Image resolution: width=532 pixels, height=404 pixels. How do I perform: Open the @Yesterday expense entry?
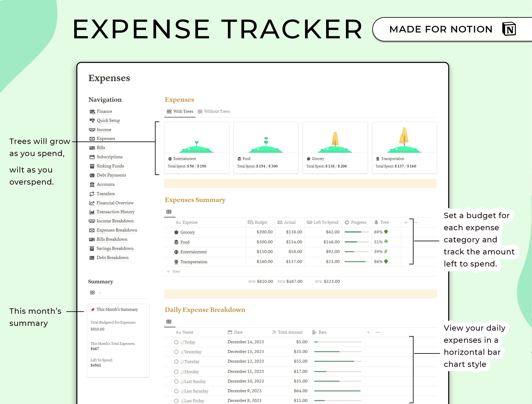click(x=191, y=351)
